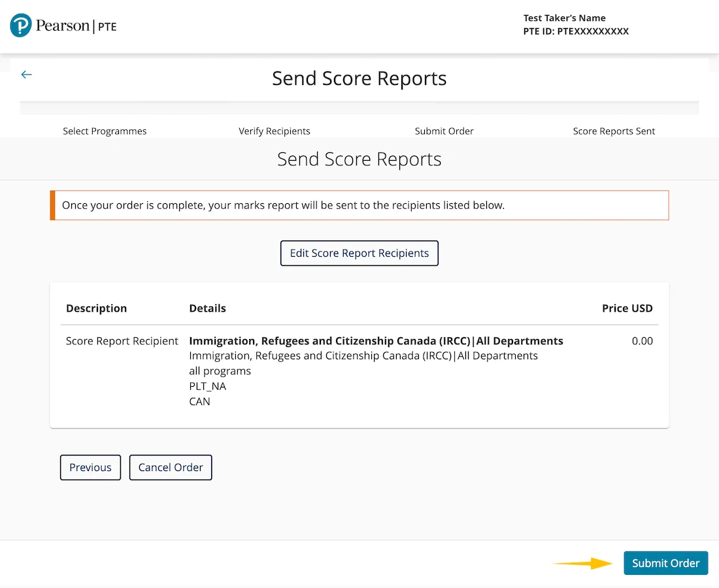Click the 'all programs' detail line
The height and width of the screenshot is (588, 719).
(220, 370)
